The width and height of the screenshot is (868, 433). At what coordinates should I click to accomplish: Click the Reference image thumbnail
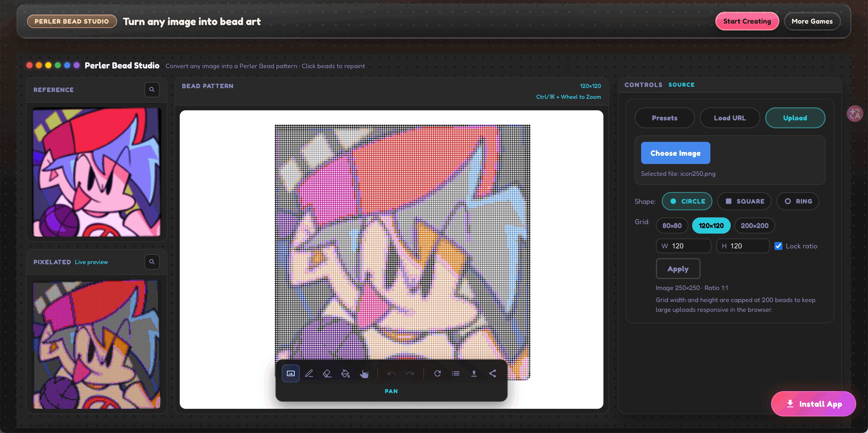(x=97, y=172)
